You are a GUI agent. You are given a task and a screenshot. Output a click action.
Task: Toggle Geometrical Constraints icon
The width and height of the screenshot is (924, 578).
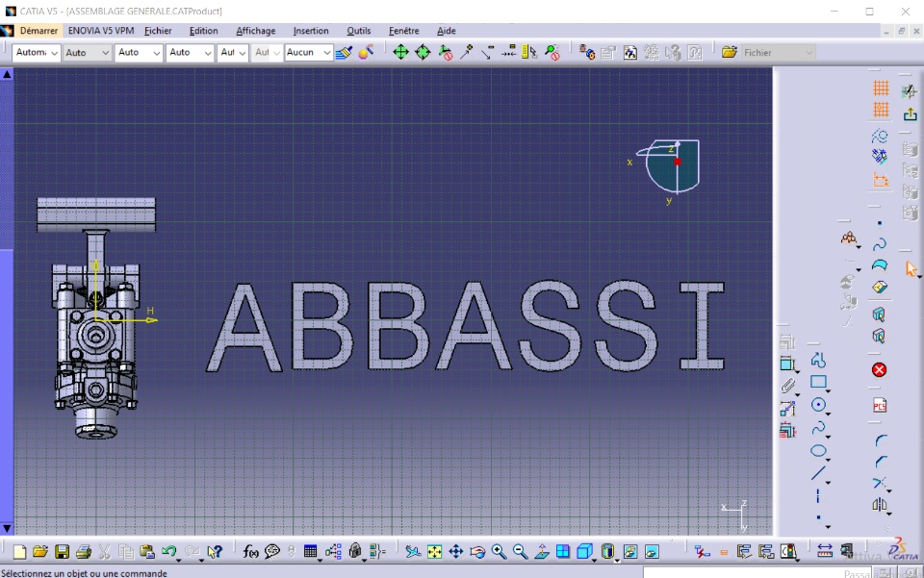[x=880, y=157]
